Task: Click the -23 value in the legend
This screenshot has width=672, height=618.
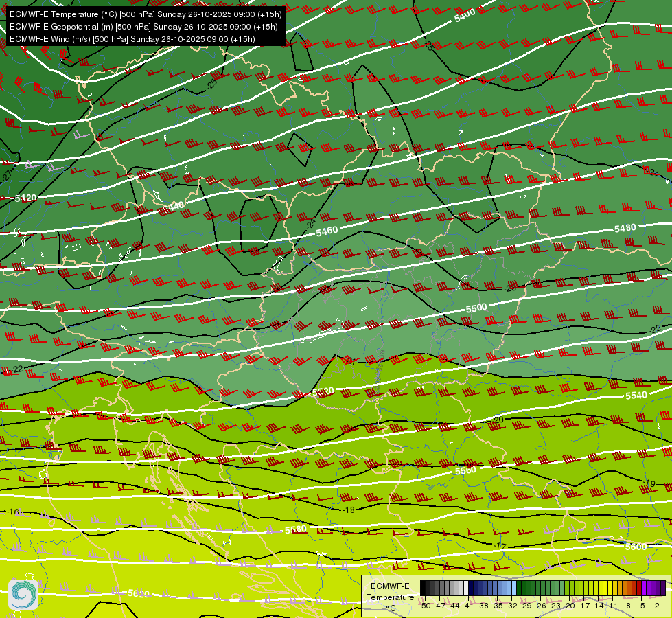Action: [x=555, y=606]
